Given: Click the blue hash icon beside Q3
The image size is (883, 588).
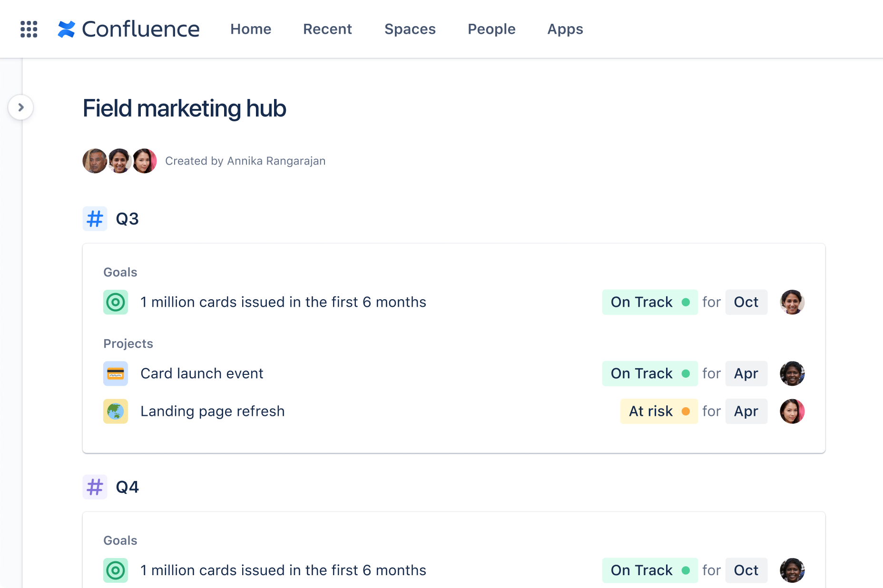Looking at the screenshot, I should (95, 219).
